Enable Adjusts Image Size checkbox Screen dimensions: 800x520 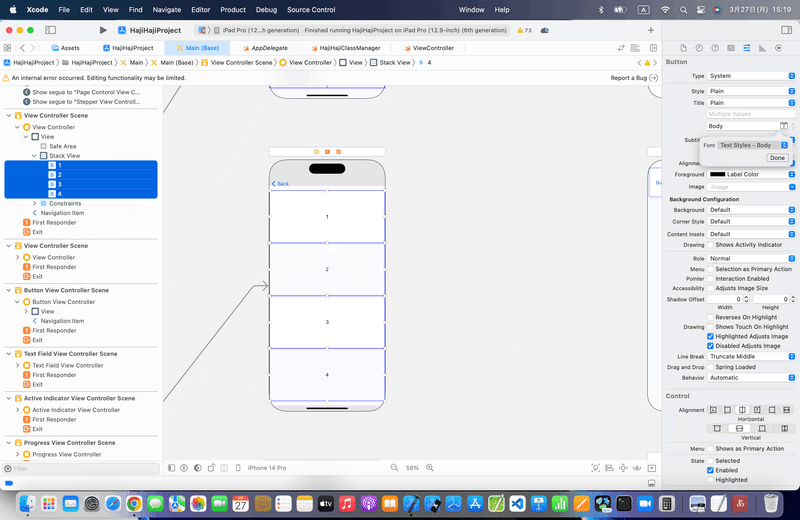coord(710,288)
